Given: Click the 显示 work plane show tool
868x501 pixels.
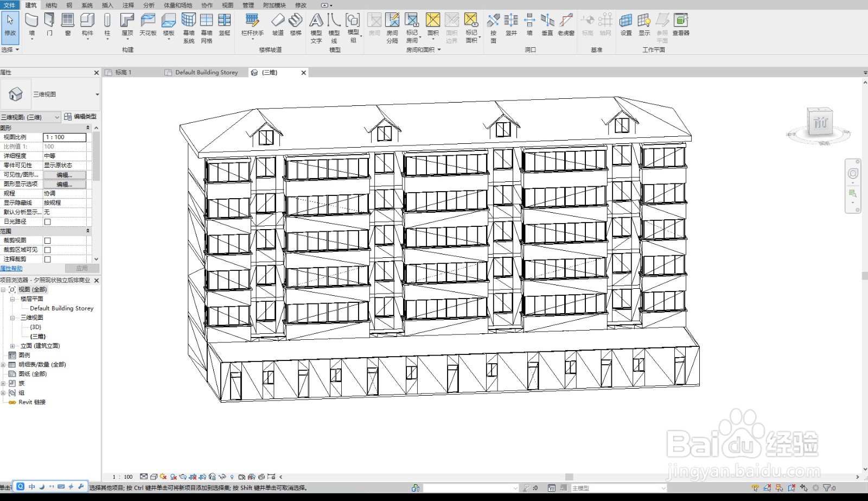Looking at the screenshot, I should 644,26.
